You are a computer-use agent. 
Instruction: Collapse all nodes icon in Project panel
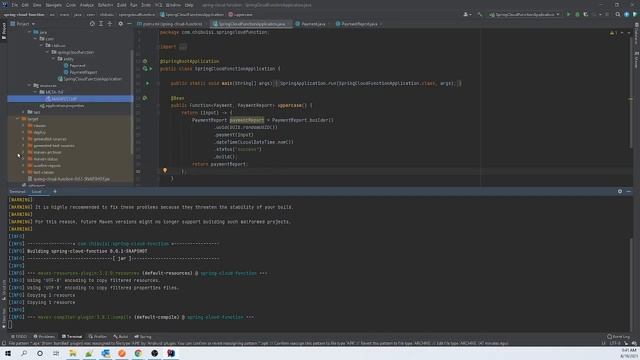[x=110, y=24]
